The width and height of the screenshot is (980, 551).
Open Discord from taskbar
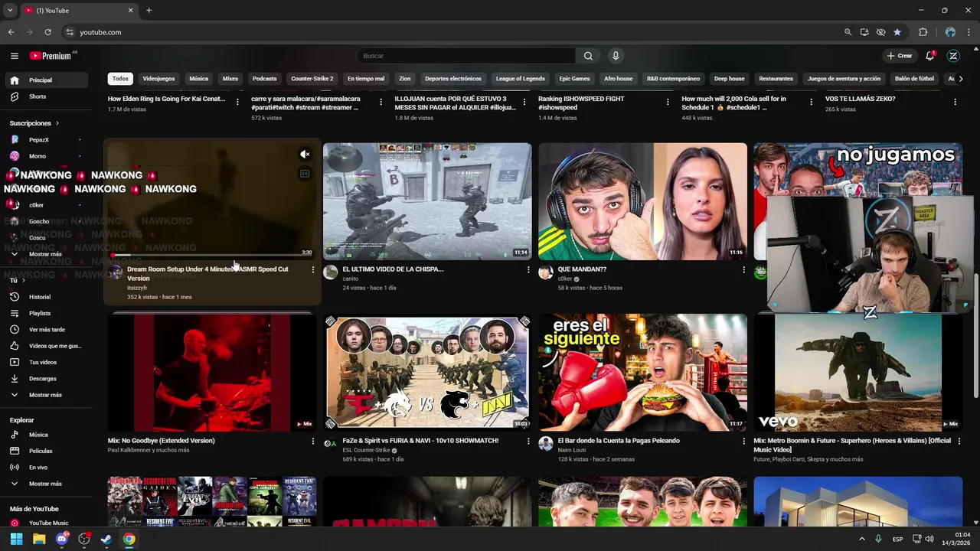coord(62,539)
